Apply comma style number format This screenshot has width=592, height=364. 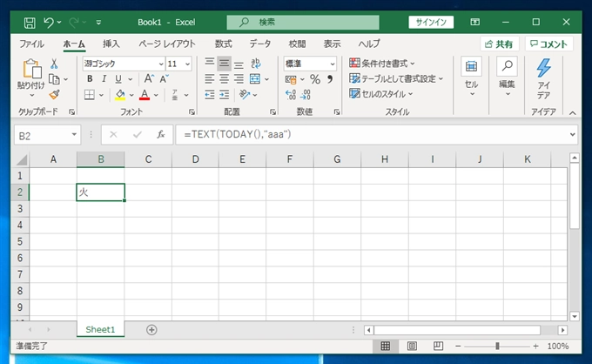(x=330, y=79)
